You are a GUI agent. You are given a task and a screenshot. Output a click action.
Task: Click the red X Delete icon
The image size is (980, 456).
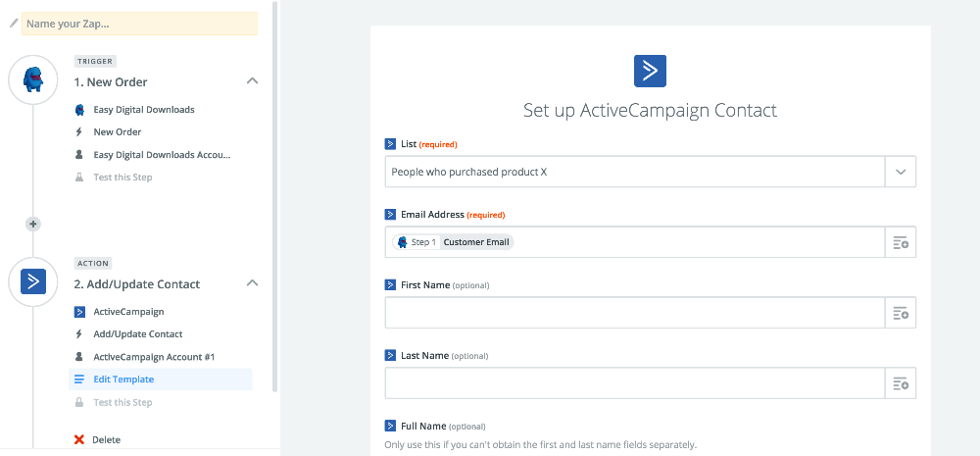point(79,440)
